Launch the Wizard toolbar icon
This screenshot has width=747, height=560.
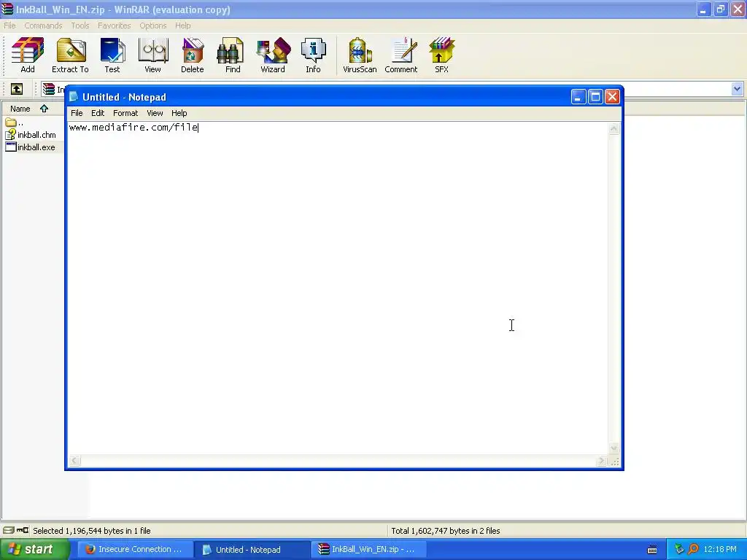pyautogui.click(x=273, y=55)
